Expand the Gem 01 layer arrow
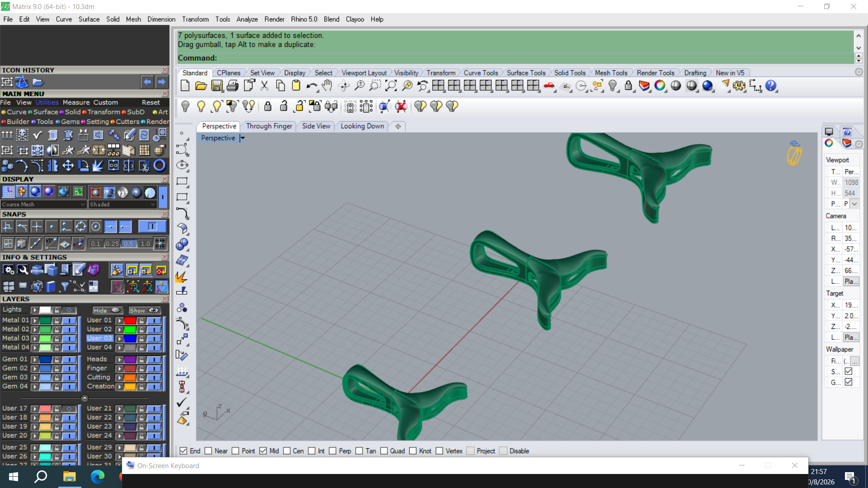The width and height of the screenshot is (868, 488). pyautogui.click(x=34, y=360)
